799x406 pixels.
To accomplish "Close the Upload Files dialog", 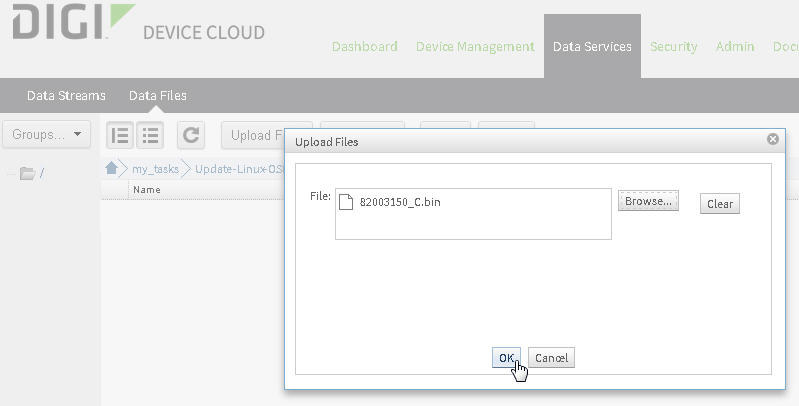I will pos(772,141).
